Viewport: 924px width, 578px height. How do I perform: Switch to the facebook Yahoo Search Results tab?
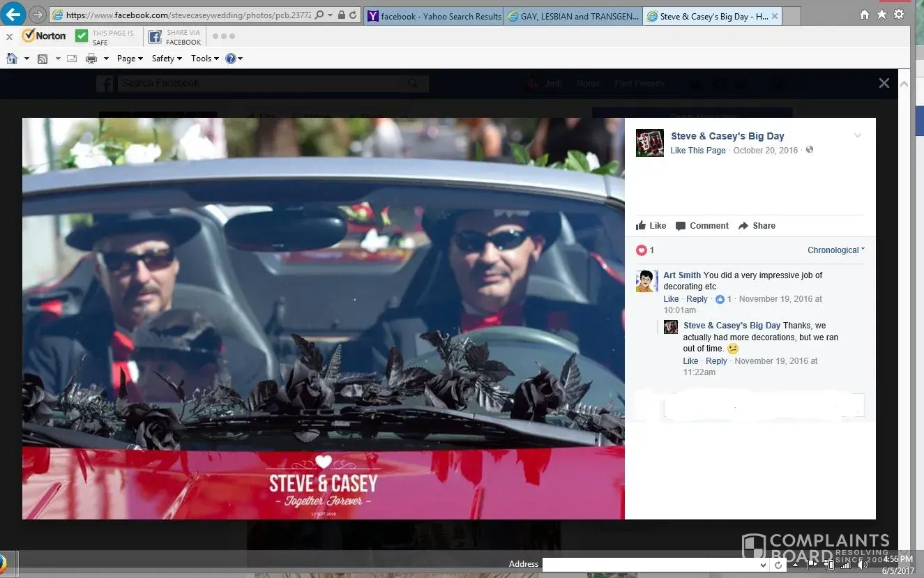click(434, 16)
